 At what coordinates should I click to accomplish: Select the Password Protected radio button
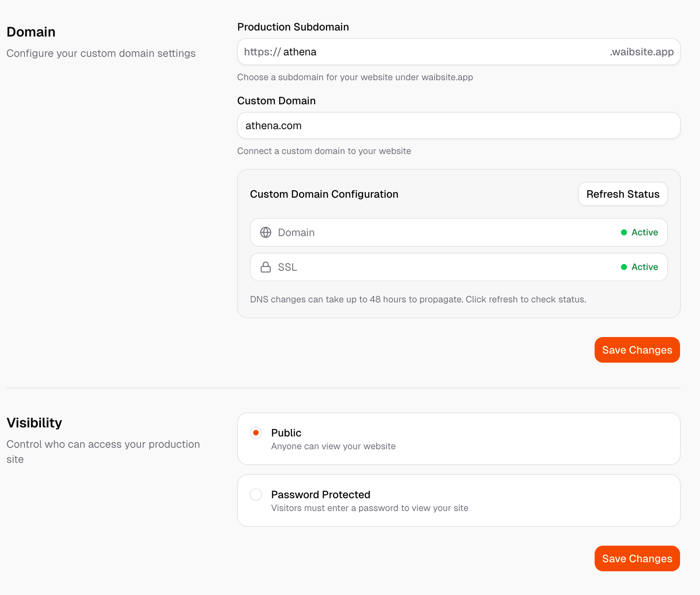coord(256,494)
